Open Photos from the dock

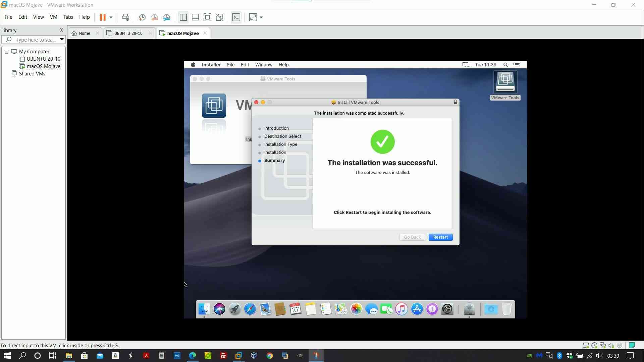point(356,309)
